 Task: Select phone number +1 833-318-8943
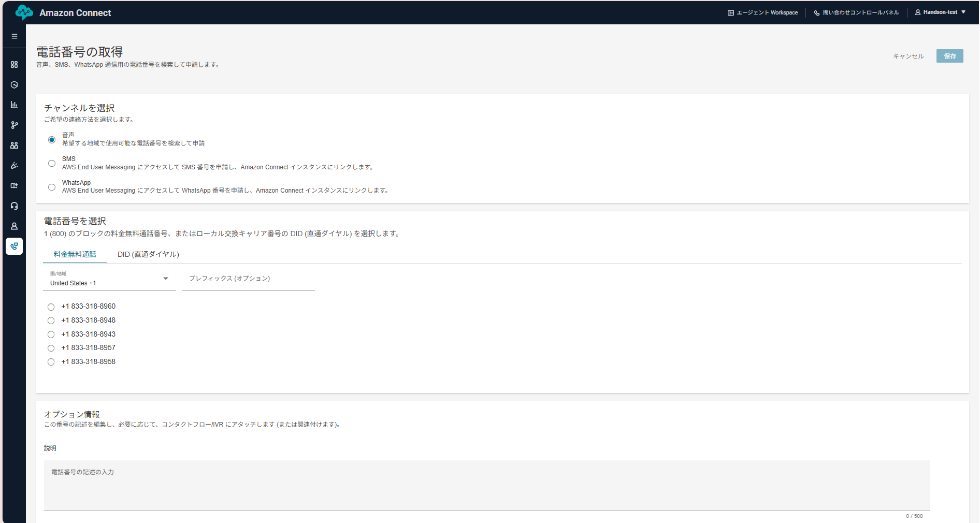(x=51, y=335)
